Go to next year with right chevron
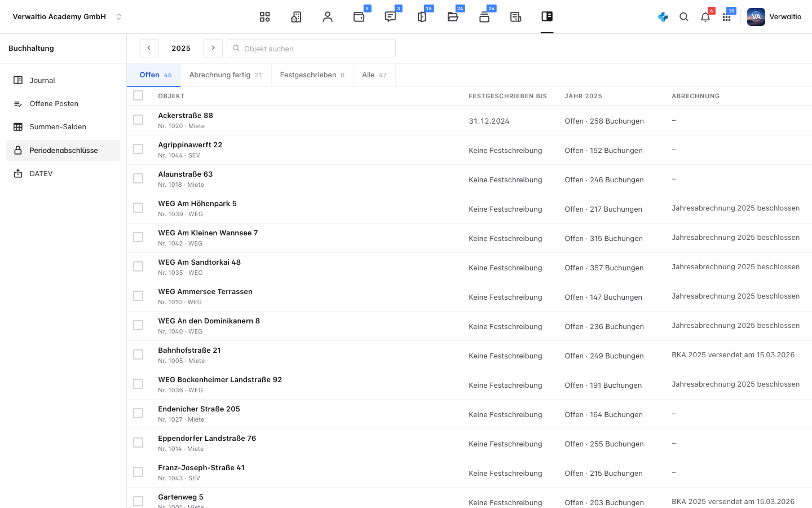Viewport: 812px width, 508px height. [213, 49]
